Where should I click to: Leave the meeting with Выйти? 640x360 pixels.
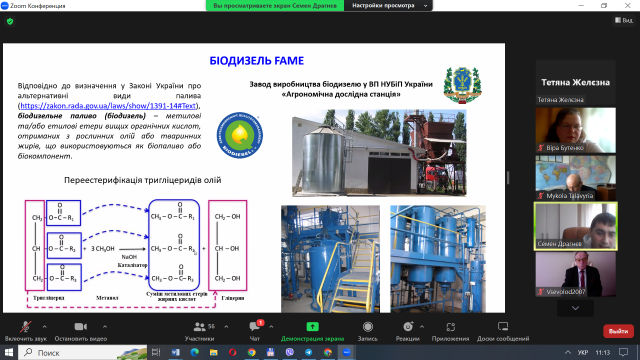click(x=618, y=331)
